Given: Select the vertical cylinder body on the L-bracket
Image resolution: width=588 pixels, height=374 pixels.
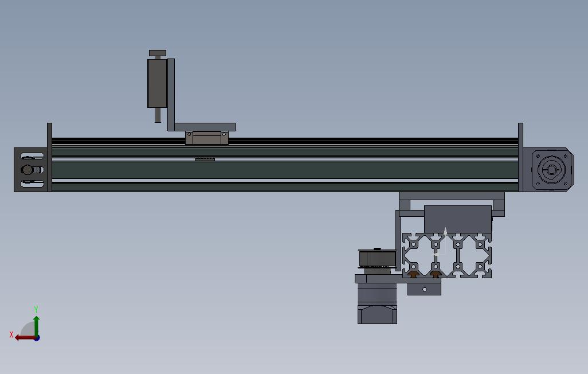Looking at the screenshot, I should (x=157, y=83).
